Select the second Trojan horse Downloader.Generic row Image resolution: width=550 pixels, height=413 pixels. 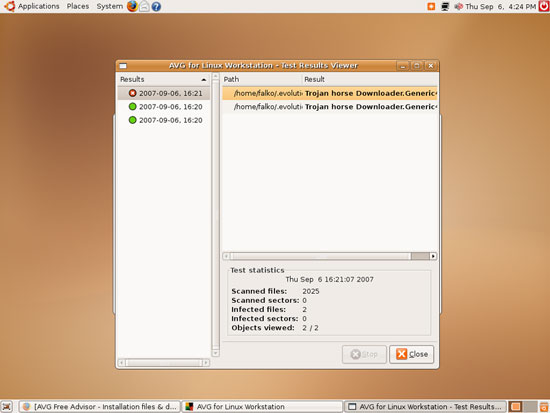click(330, 107)
